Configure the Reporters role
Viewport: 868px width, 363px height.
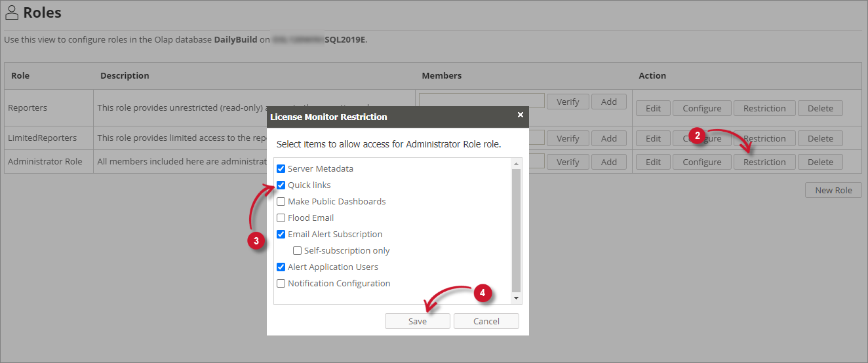point(701,108)
